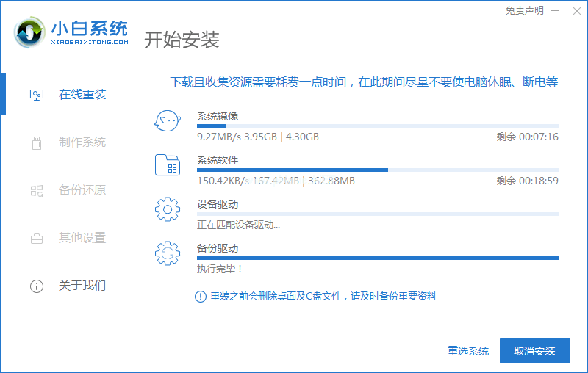Click the info icon before the 重装 warning
This screenshot has width=588, height=373.
click(x=200, y=296)
